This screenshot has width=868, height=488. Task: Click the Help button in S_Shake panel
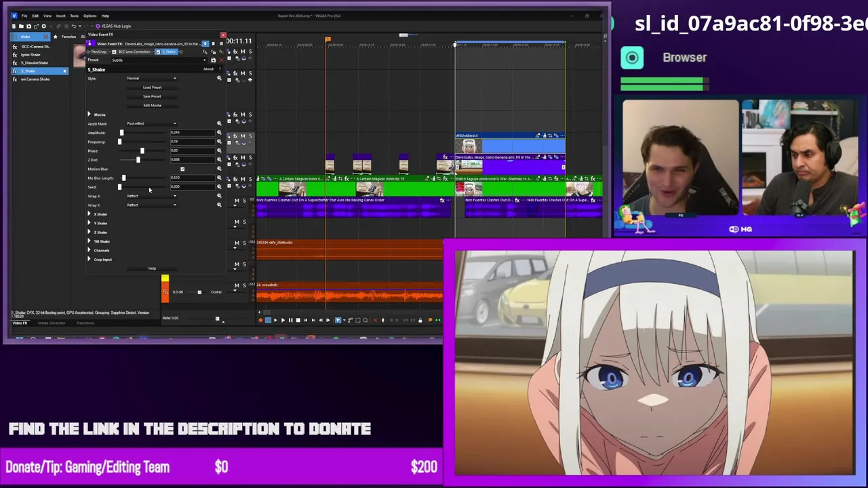(x=152, y=268)
